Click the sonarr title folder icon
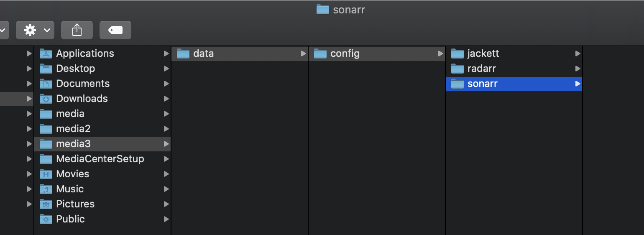Image resolution: width=644 pixels, height=235 pixels. [323, 10]
